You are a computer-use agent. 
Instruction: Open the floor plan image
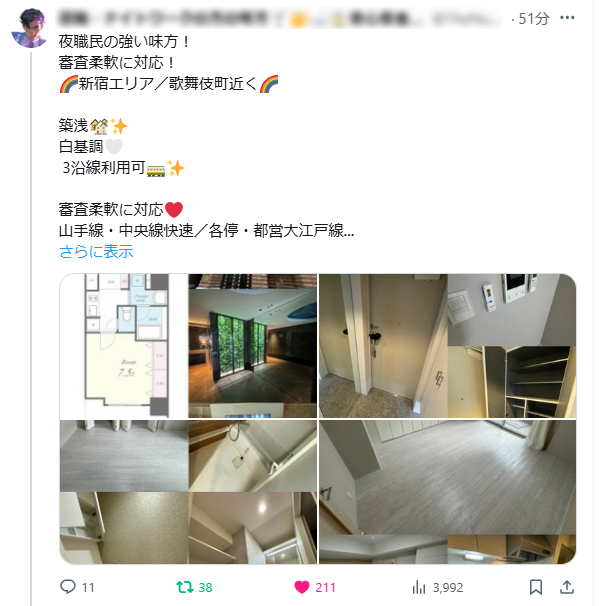click(x=124, y=346)
